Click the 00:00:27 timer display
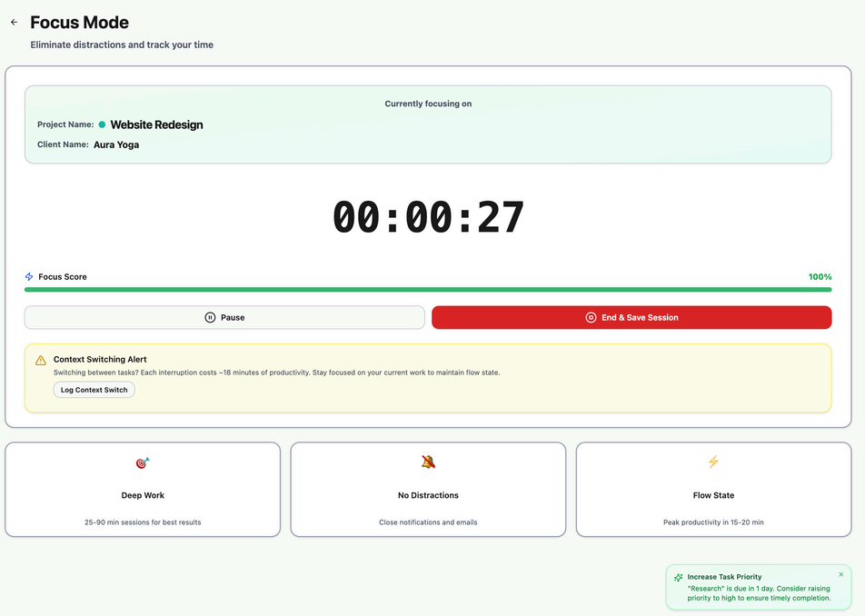 pos(428,217)
